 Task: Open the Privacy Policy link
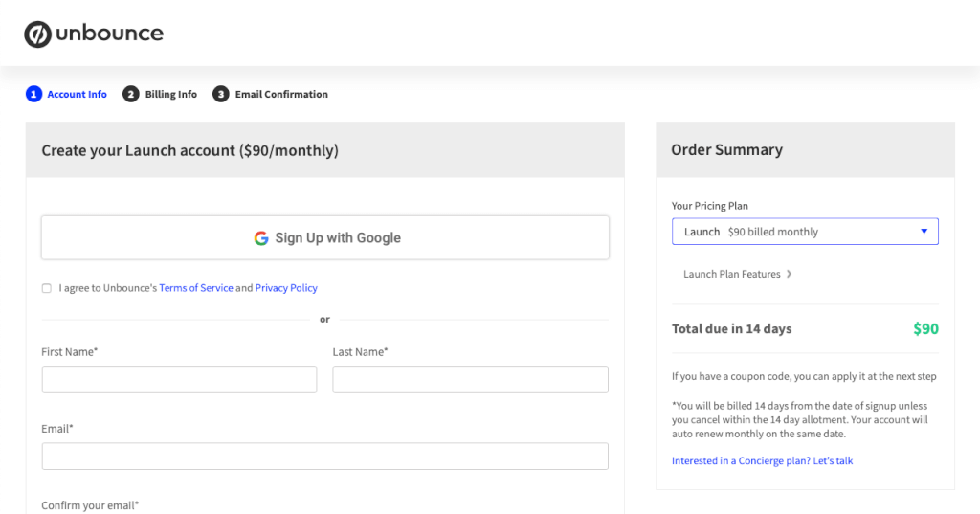click(x=286, y=288)
